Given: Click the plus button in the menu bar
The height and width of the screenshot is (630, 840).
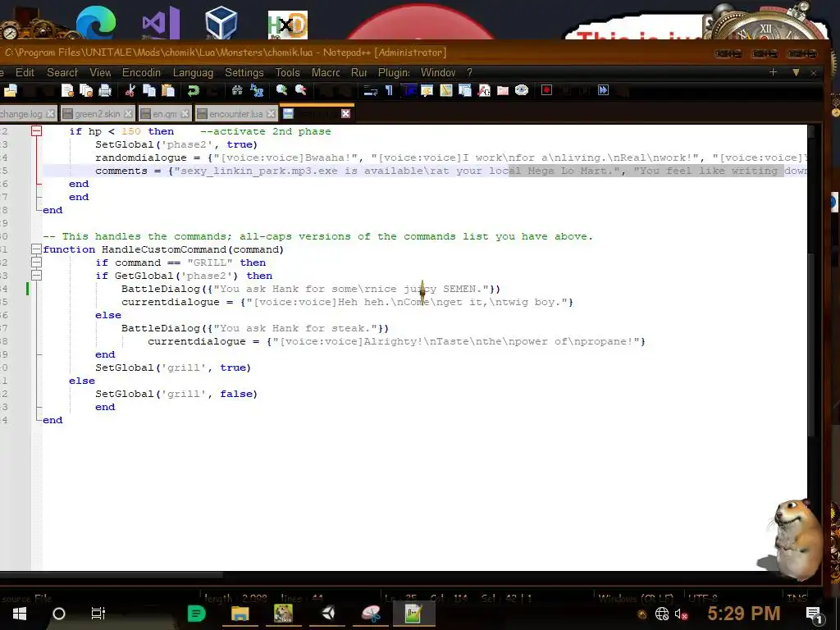Looking at the screenshot, I should [773, 72].
